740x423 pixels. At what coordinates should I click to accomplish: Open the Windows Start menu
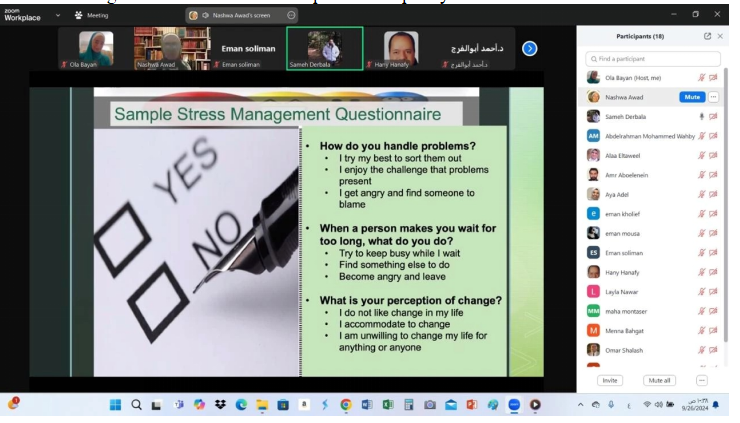click(115, 404)
